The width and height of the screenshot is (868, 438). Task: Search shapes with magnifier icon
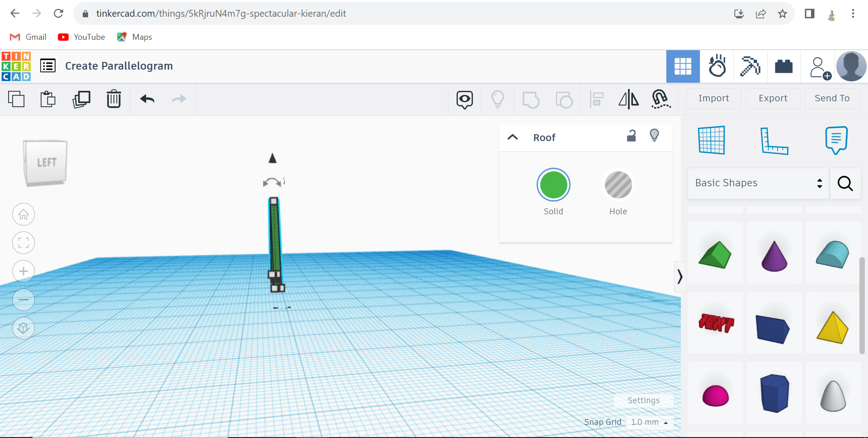pyautogui.click(x=845, y=183)
